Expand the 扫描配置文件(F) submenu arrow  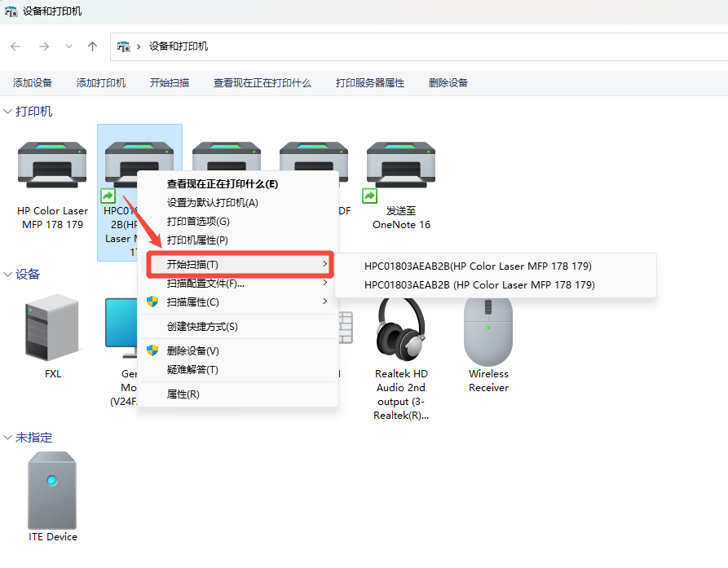click(x=325, y=283)
